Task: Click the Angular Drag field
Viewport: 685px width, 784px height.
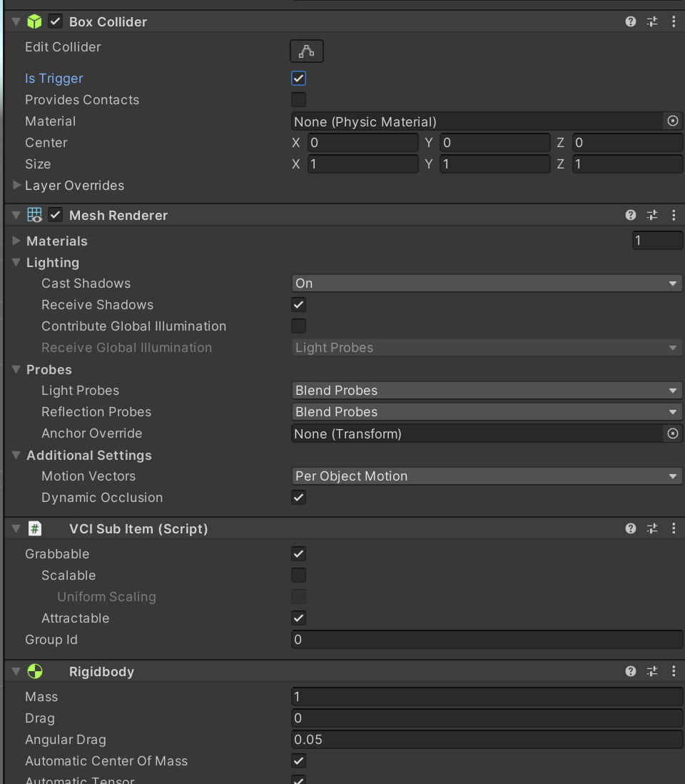Action: 487,740
